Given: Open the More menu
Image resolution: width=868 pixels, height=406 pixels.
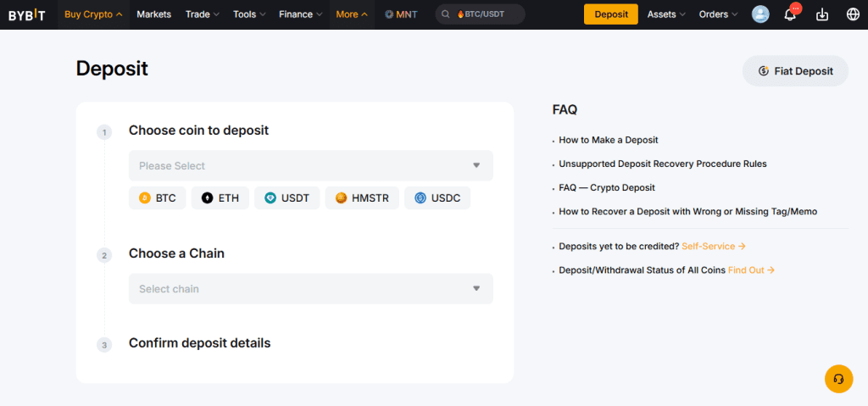Looking at the screenshot, I should click(x=352, y=14).
